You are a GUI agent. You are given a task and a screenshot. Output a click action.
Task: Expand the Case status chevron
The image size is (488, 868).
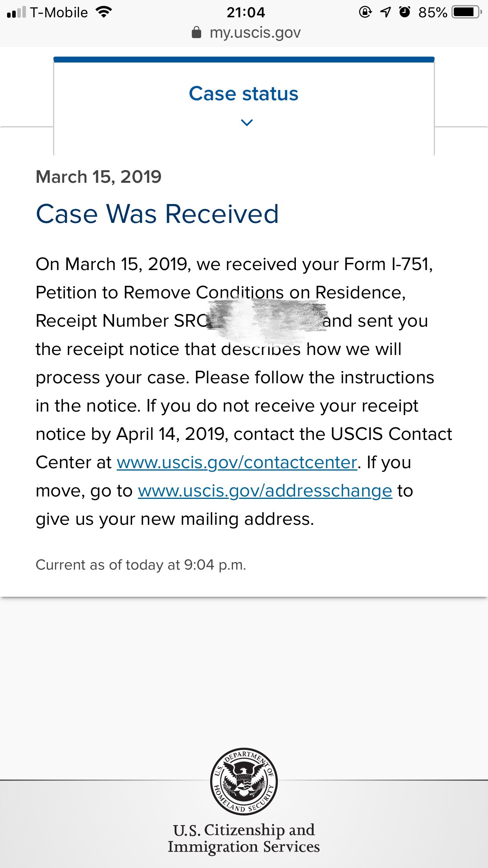coord(247,123)
